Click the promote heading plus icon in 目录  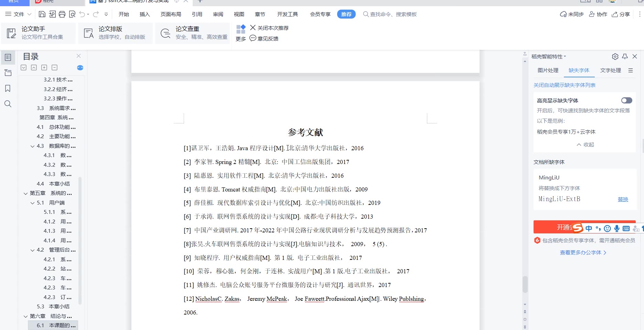[x=44, y=68]
